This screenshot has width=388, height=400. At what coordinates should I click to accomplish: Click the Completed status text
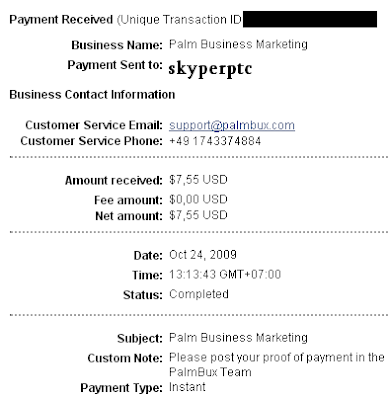(199, 294)
